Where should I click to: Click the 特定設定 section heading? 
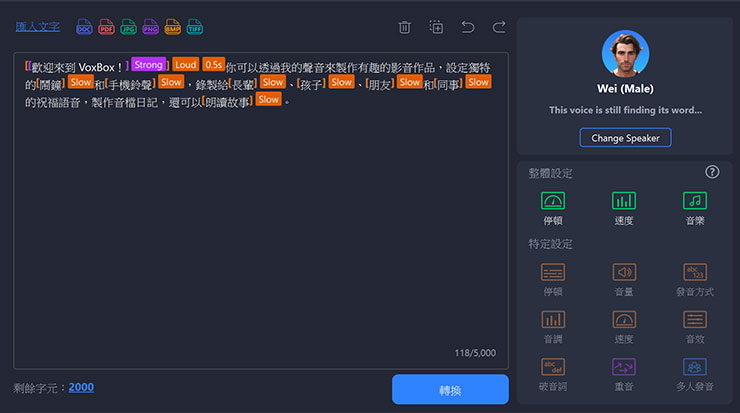[550, 244]
